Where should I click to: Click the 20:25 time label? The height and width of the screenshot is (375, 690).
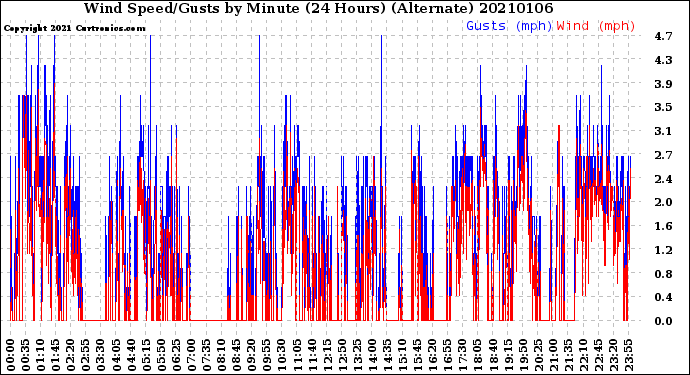pyautogui.click(x=538, y=355)
